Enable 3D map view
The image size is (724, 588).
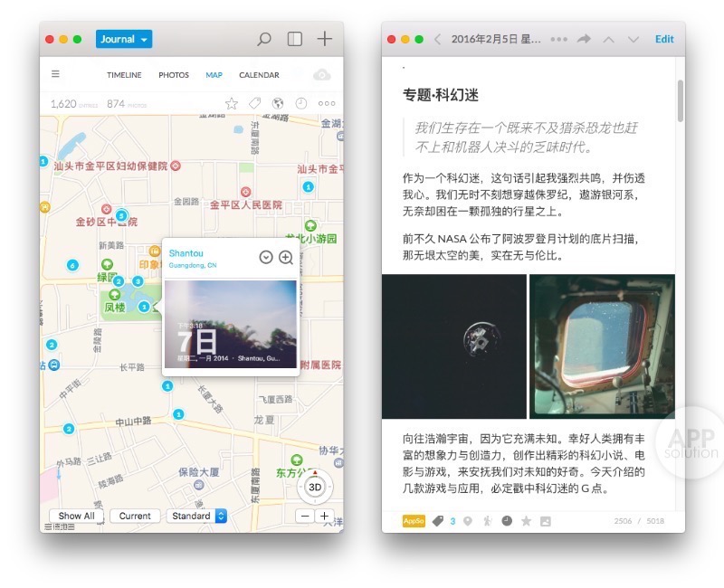coord(314,486)
